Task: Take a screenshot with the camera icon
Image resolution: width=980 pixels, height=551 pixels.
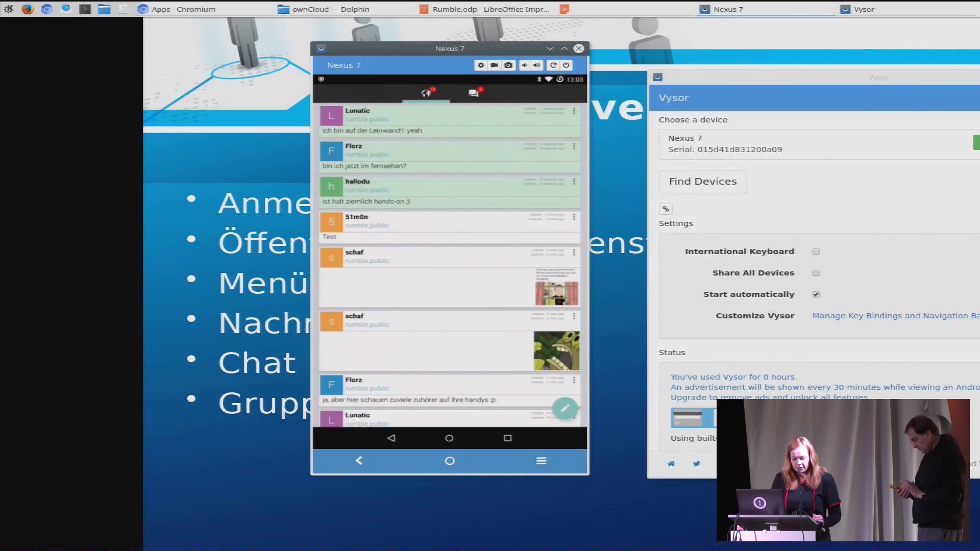Action: click(x=508, y=65)
